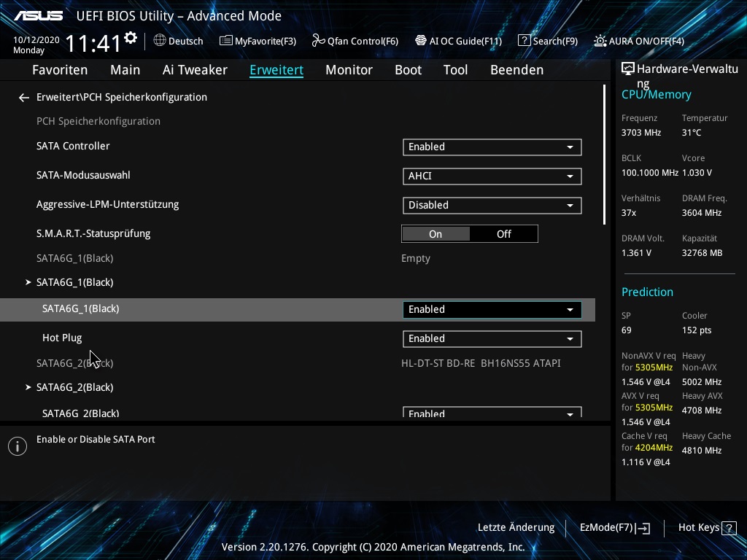The height and width of the screenshot is (560, 747).
Task: Click the Version 2.20.1276 copyright text
Action: tap(373, 547)
